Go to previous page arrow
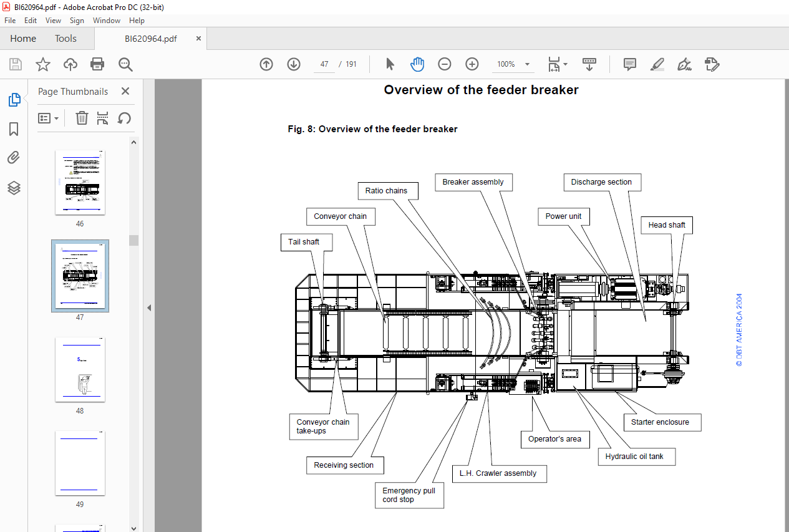789x532 pixels. 266,64
